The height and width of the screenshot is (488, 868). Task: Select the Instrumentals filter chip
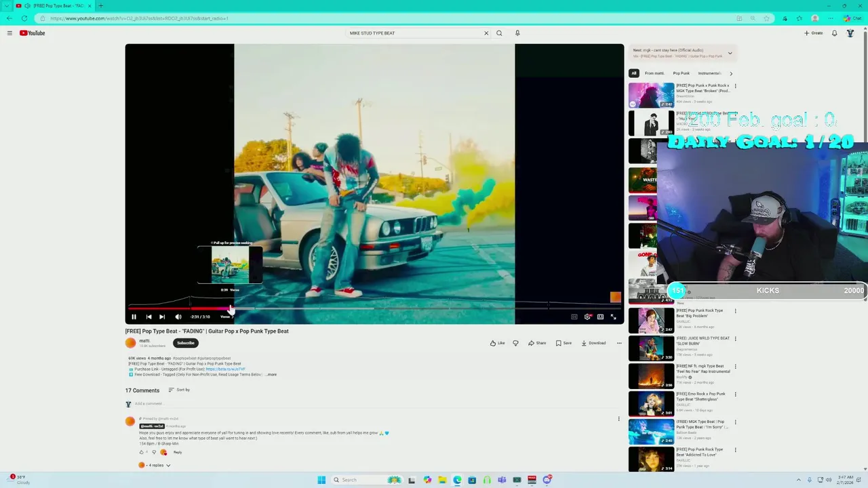(709, 73)
